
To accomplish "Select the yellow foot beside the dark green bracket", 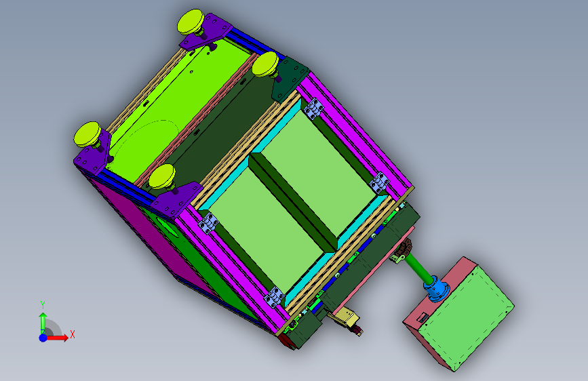I will pyautogui.click(x=265, y=64).
